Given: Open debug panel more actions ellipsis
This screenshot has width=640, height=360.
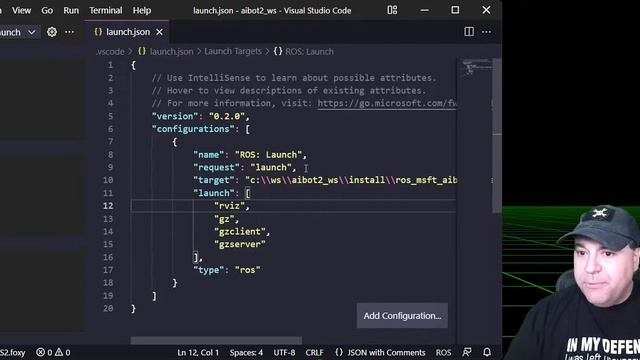Looking at the screenshot, I should click(x=70, y=32).
